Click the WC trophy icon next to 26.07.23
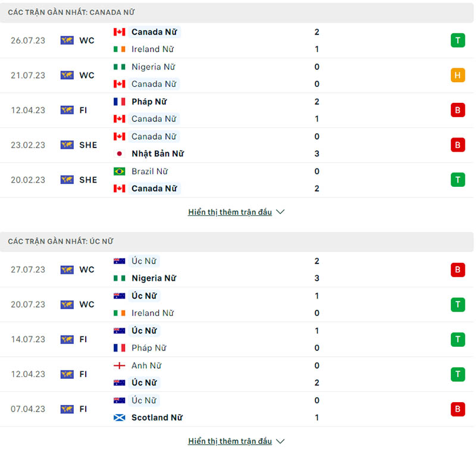Image resolution: width=476 pixels, height=461 pixels. pos(67,40)
